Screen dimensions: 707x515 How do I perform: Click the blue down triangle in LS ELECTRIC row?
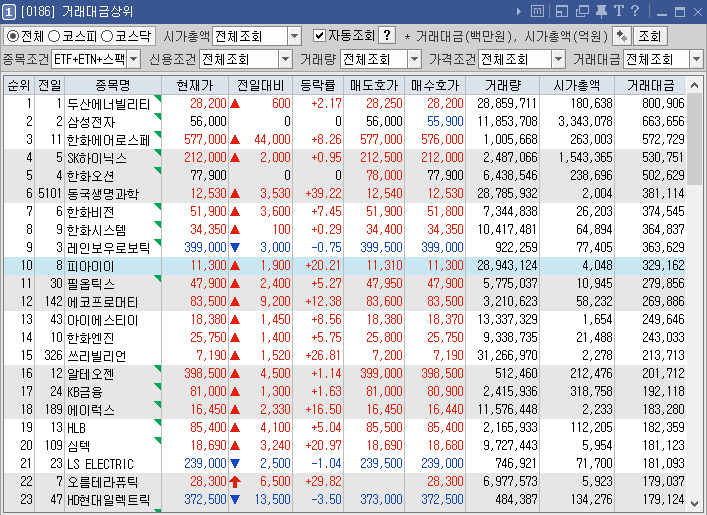[235, 464]
